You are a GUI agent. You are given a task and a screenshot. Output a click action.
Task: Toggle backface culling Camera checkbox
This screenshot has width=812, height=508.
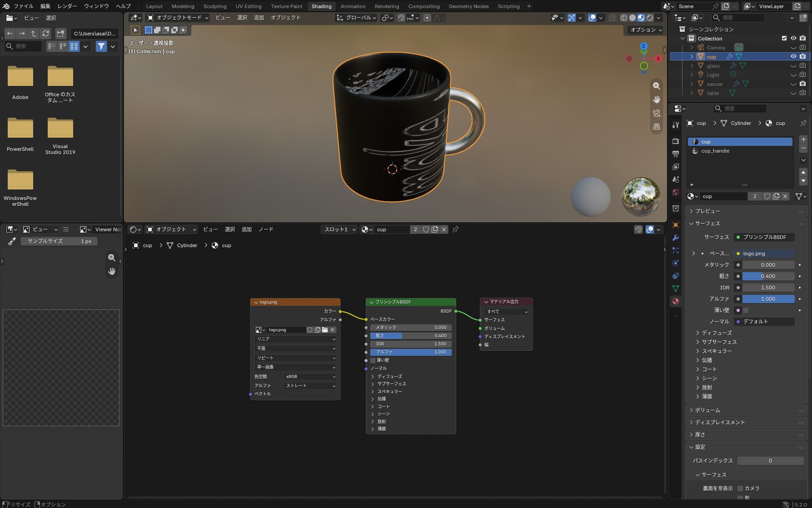pos(740,488)
